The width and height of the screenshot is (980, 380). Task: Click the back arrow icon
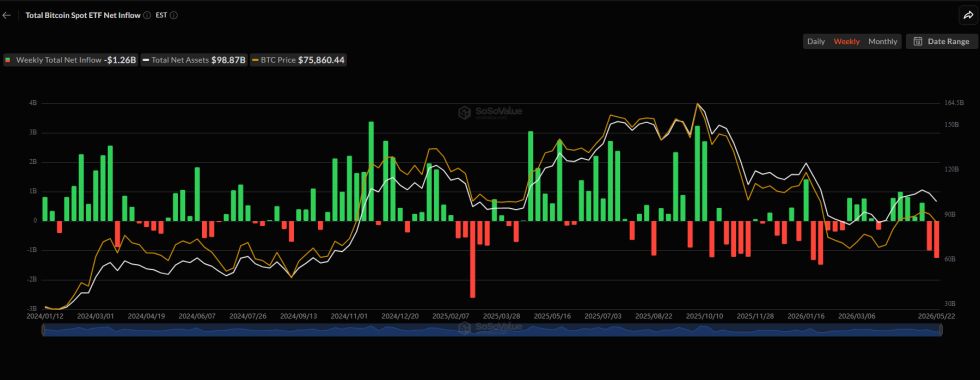(x=7, y=16)
